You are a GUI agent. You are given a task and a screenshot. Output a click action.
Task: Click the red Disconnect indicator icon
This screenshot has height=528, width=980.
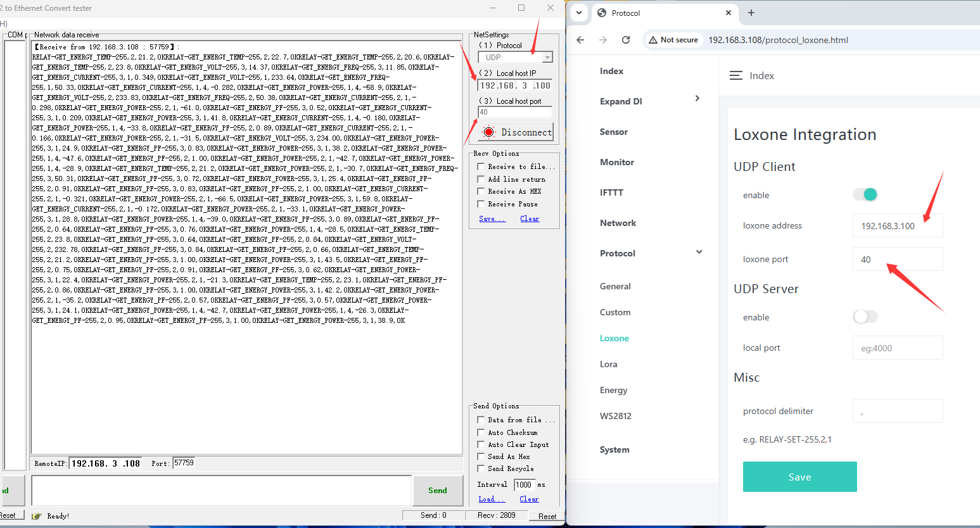pos(488,132)
